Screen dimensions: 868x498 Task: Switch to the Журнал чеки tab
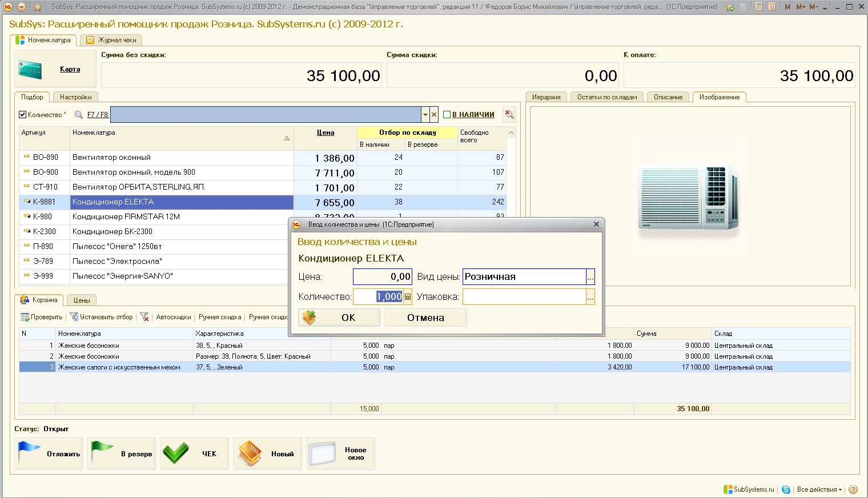111,40
